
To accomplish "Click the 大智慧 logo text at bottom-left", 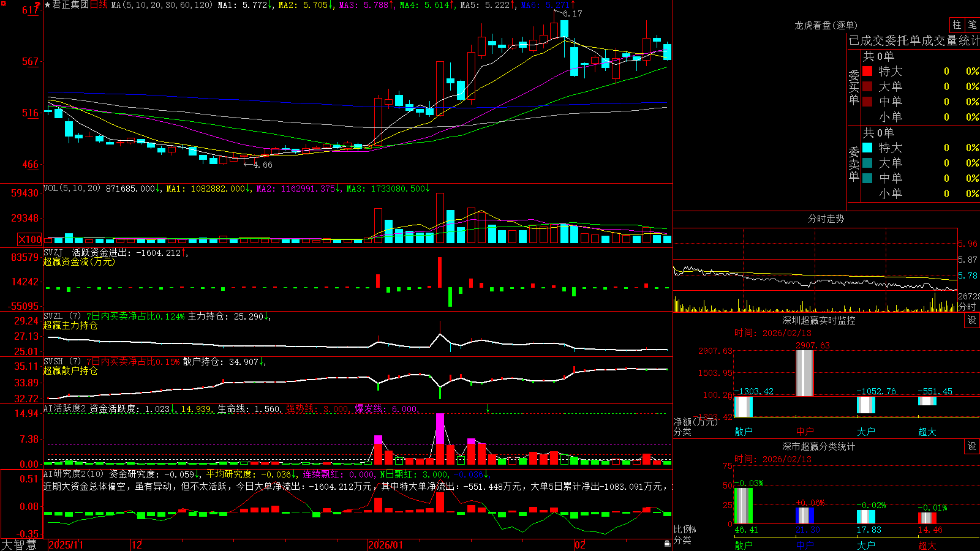I will click(x=19, y=545).
